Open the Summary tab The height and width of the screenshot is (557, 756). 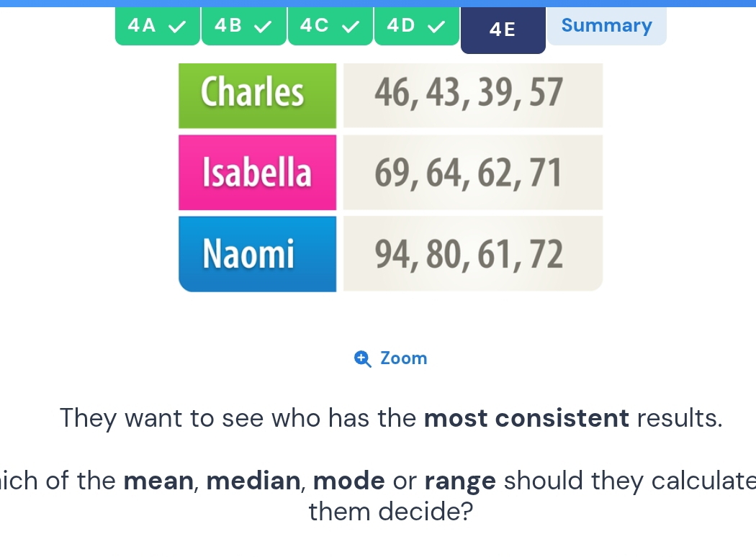pyautogui.click(x=606, y=26)
